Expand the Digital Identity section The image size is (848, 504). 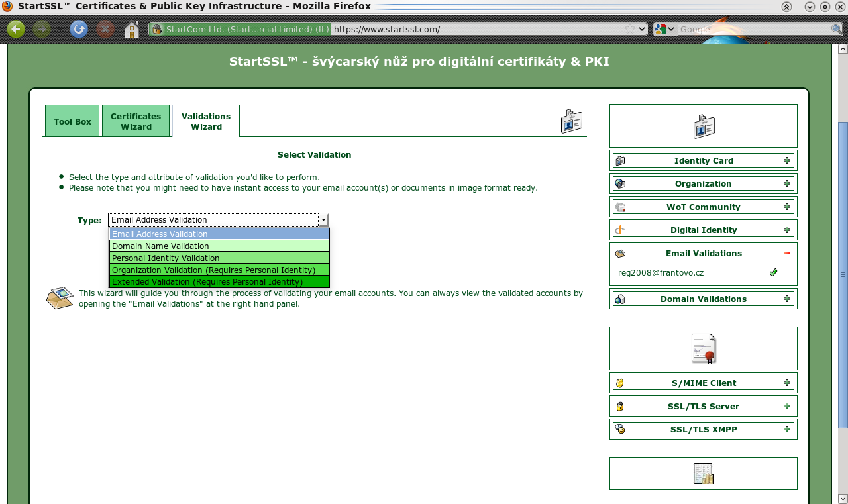tap(787, 230)
